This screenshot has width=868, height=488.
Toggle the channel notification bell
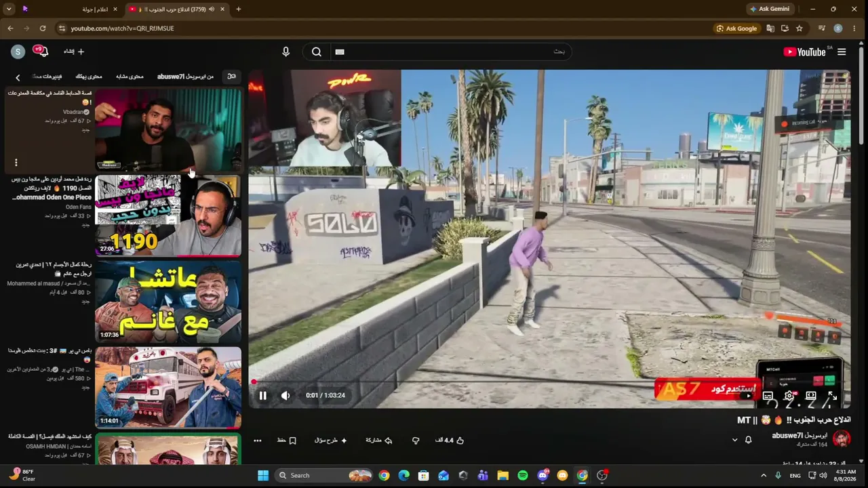(749, 440)
